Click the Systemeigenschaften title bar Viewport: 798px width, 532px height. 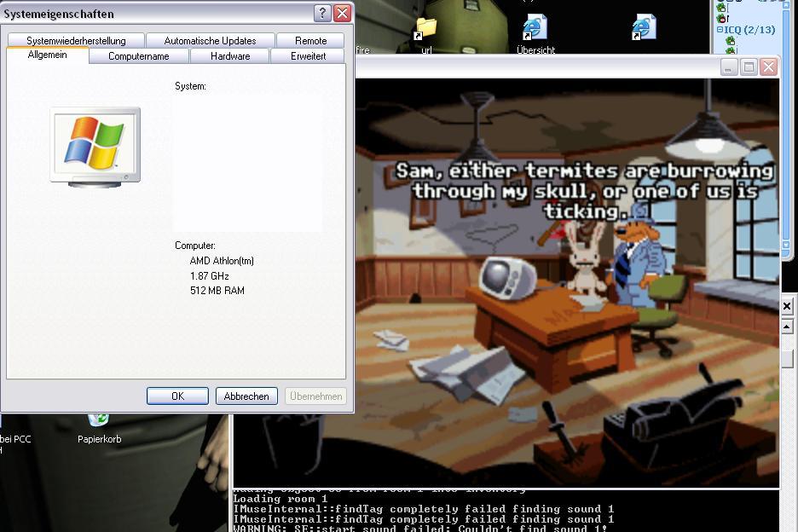pos(158,14)
